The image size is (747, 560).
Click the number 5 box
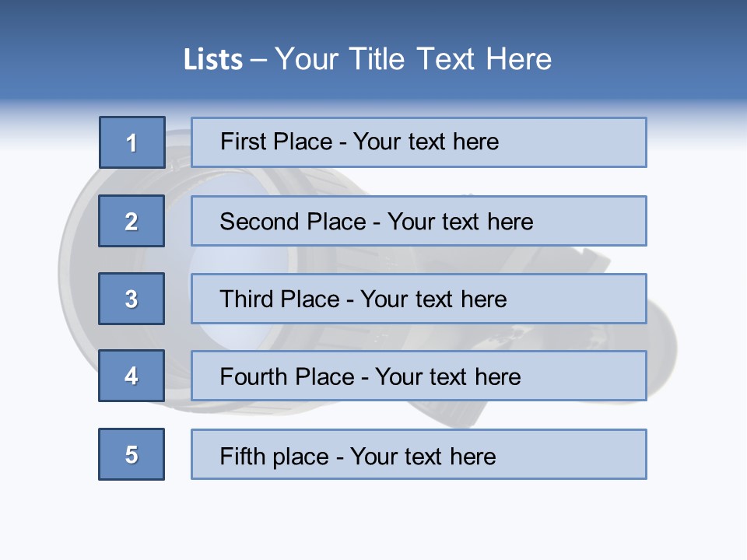tap(132, 454)
